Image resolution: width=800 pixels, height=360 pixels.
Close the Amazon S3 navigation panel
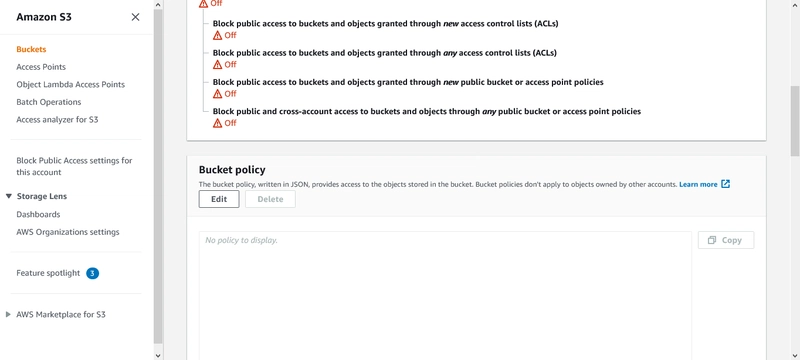[135, 17]
